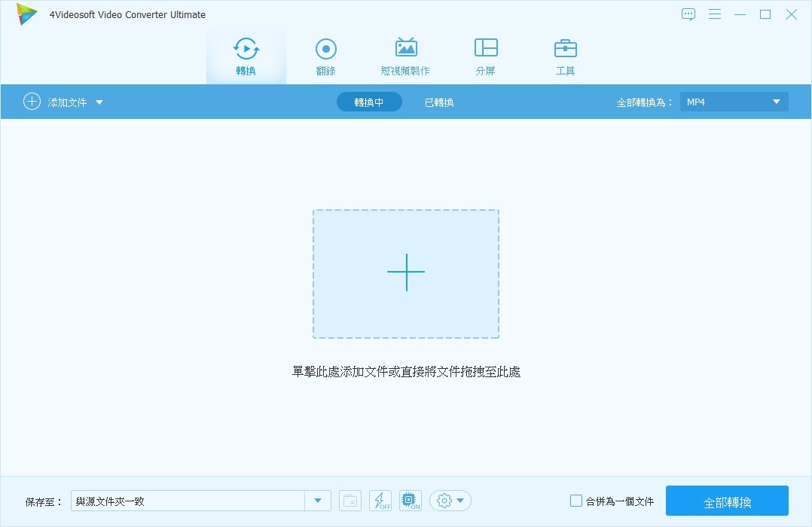The width and height of the screenshot is (812, 527).
Task: Click the 全部轉換 convert all button
Action: 727,501
